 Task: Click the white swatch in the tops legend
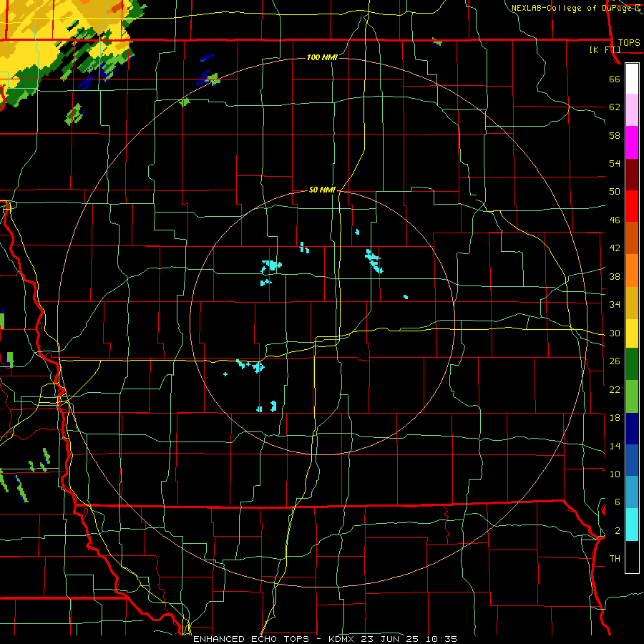[632, 79]
